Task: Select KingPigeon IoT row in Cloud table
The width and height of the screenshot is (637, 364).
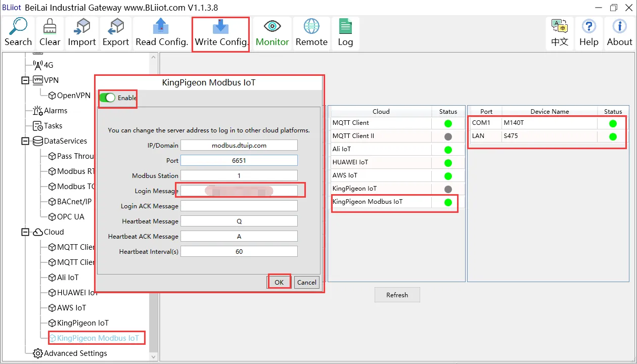Action: tap(397, 189)
